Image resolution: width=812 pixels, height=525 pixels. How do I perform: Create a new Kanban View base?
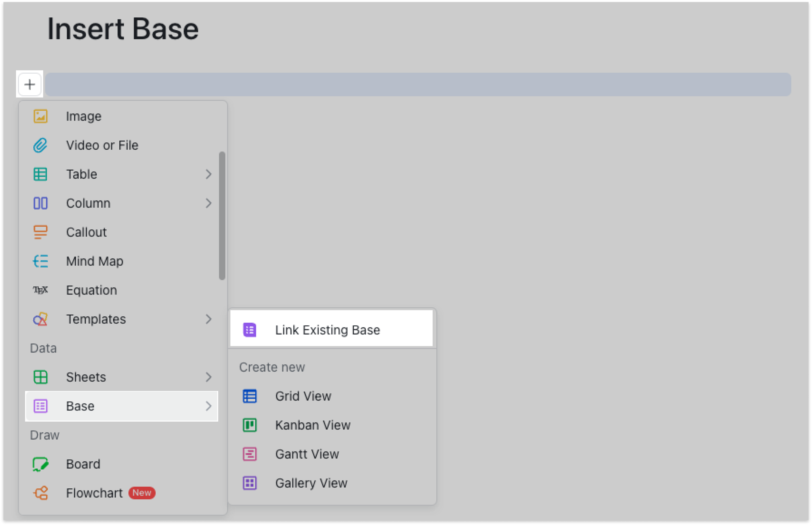tap(332, 425)
